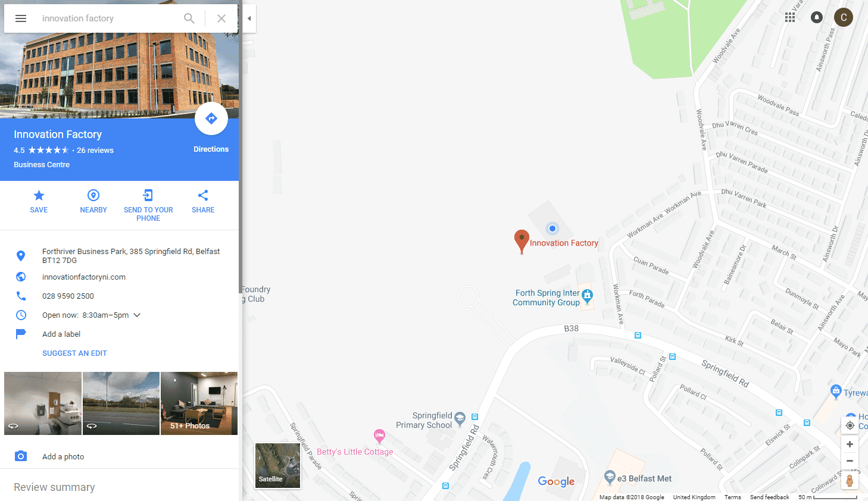Open innovationfactoryni.com website link
Screen dimensions: 868x501
pyautogui.click(x=84, y=277)
